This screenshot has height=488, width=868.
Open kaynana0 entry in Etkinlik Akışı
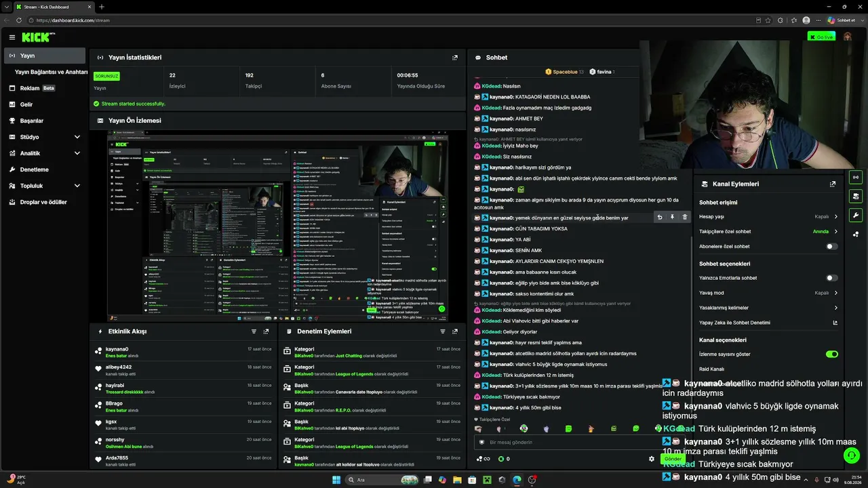pos(184,352)
